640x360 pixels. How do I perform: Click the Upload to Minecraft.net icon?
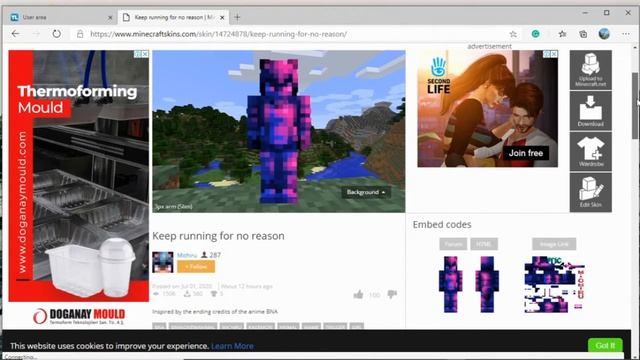(591, 70)
